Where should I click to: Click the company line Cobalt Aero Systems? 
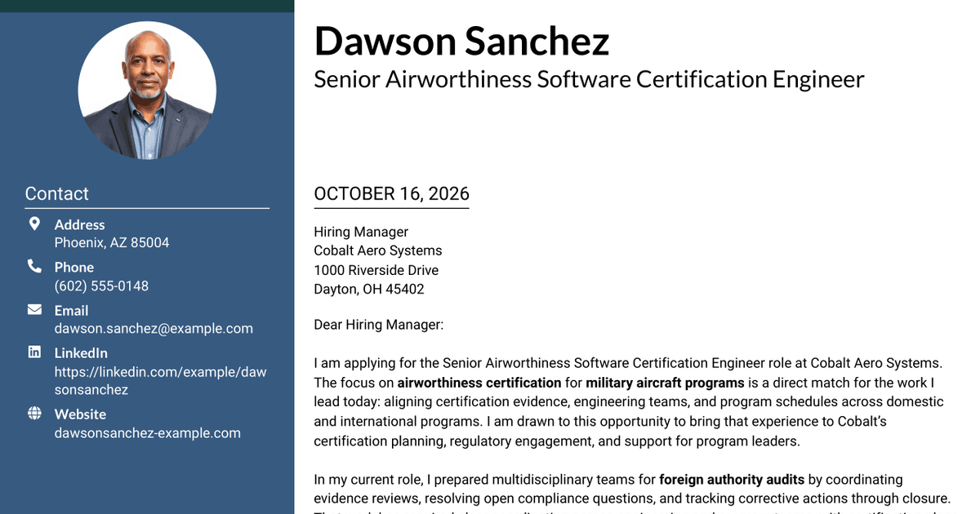(378, 250)
